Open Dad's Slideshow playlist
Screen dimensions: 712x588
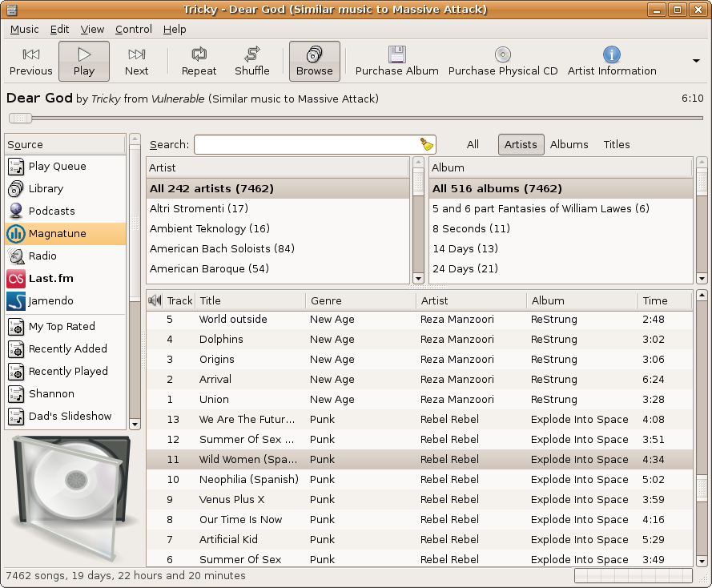pos(66,416)
